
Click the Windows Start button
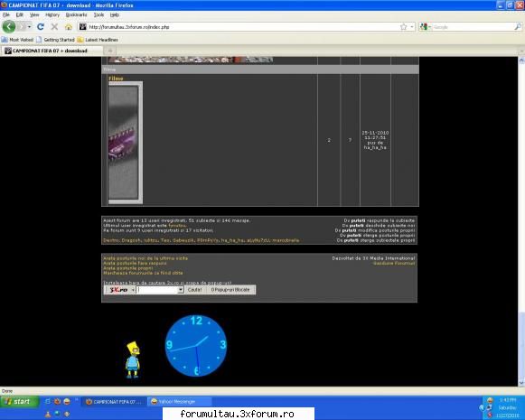19,401
